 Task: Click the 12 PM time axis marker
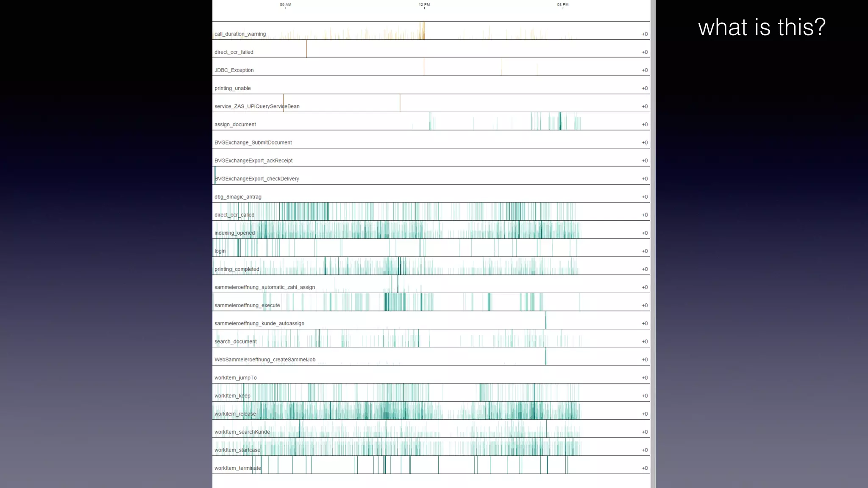point(424,5)
